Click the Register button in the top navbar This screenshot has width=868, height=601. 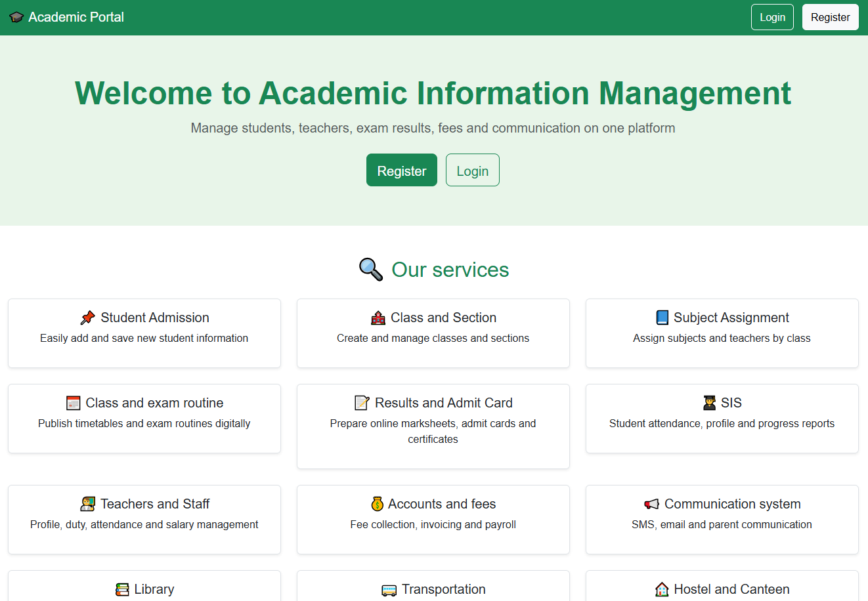tap(830, 16)
